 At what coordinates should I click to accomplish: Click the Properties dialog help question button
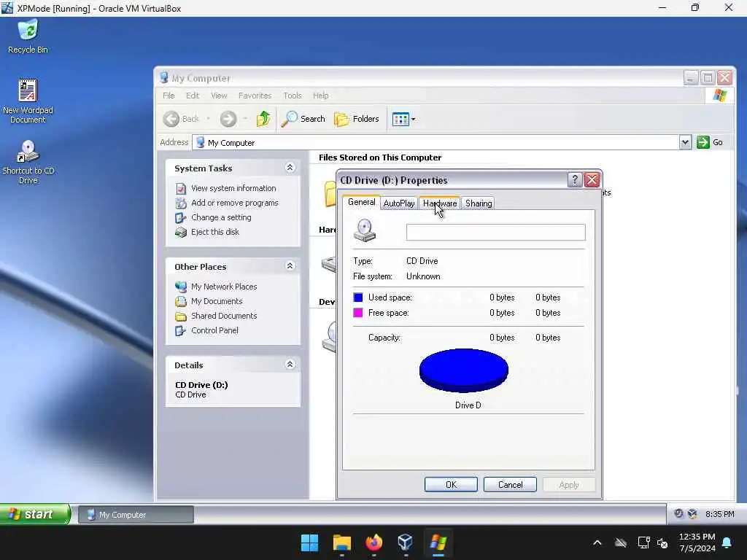(x=575, y=180)
